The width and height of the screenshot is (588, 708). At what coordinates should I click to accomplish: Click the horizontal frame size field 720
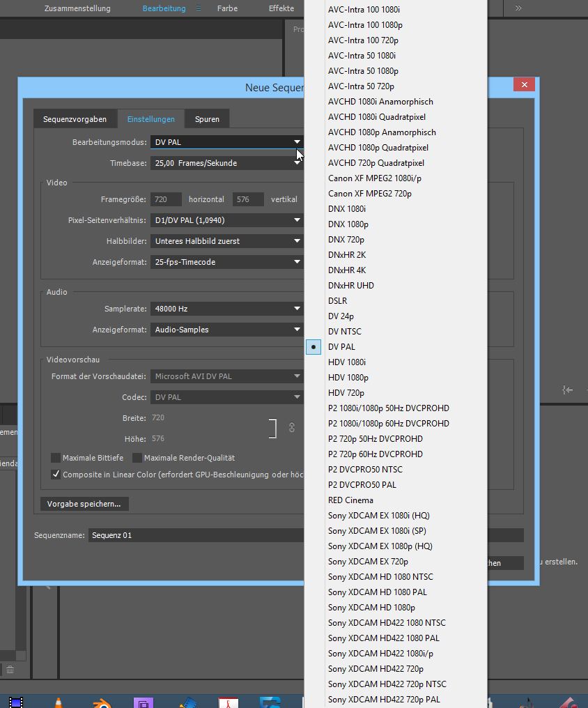pyautogui.click(x=166, y=199)
